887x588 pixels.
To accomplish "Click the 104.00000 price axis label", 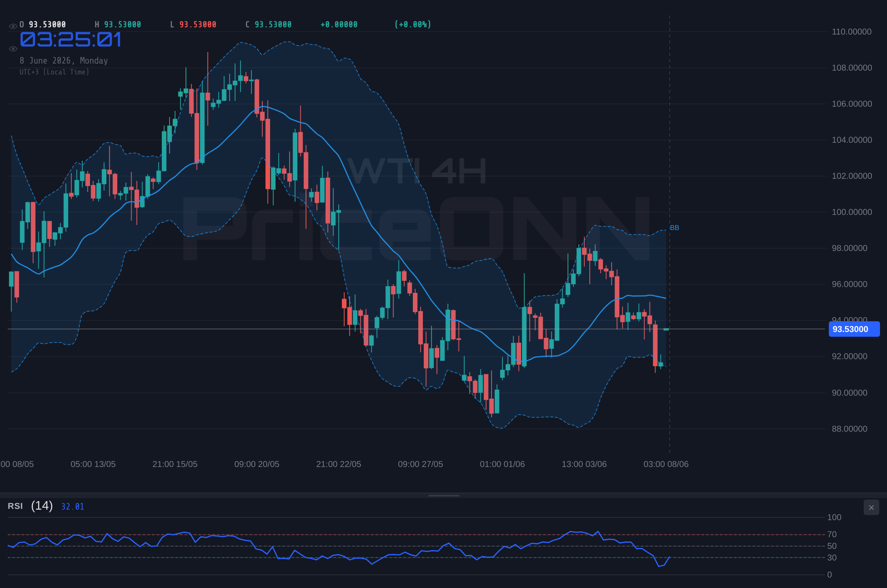I will 852,140.
